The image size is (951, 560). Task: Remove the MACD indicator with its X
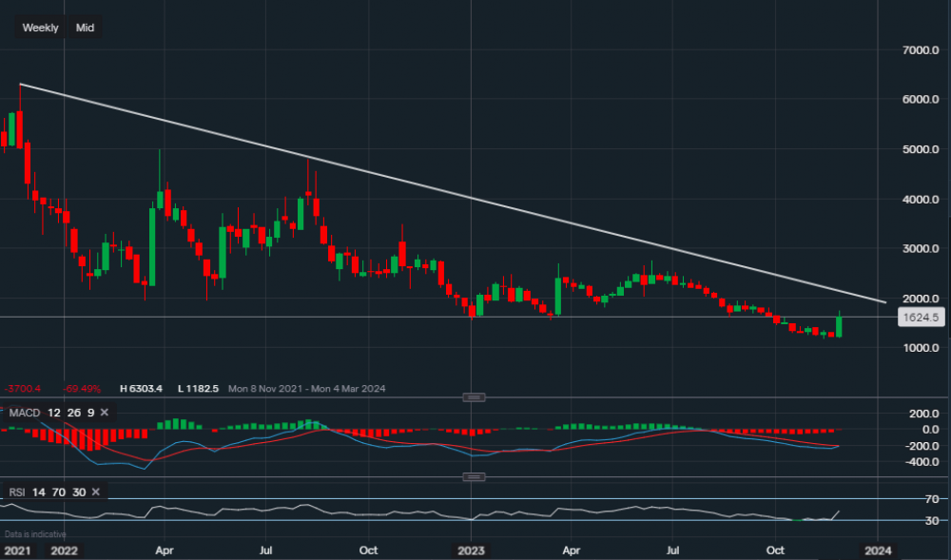(x=104, y=412)
